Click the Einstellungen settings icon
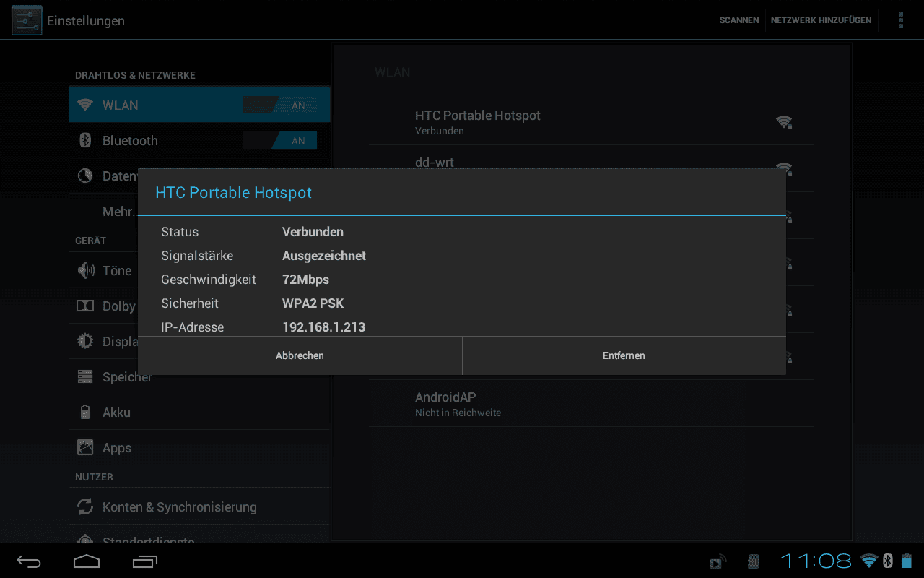The width and height of the screenshot is (924, 578). (27, 20)
